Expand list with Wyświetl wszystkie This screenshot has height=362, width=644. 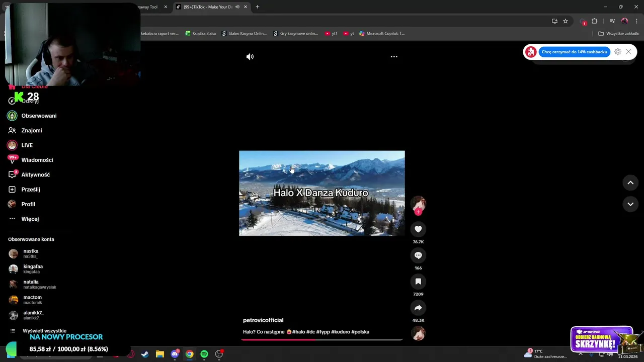coord(44,331)
